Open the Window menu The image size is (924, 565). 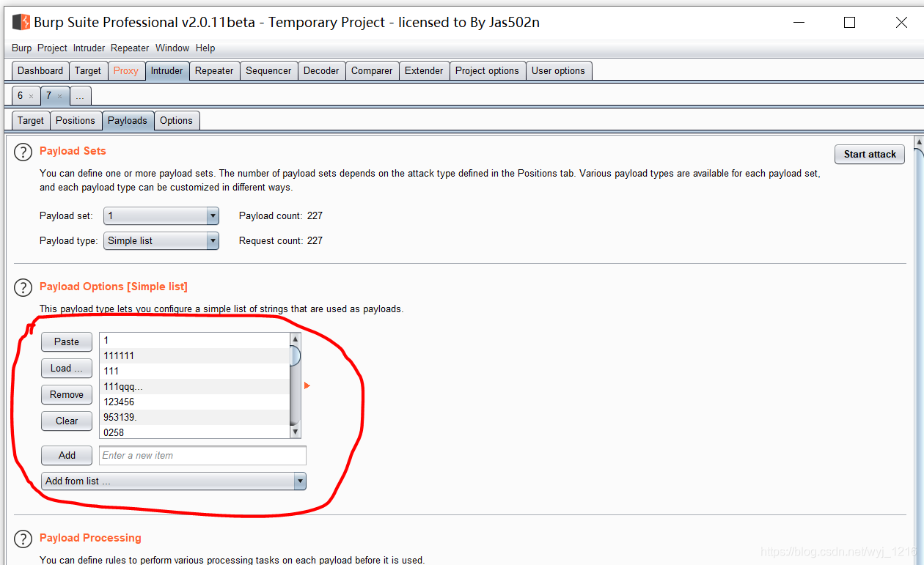(172, 48)
